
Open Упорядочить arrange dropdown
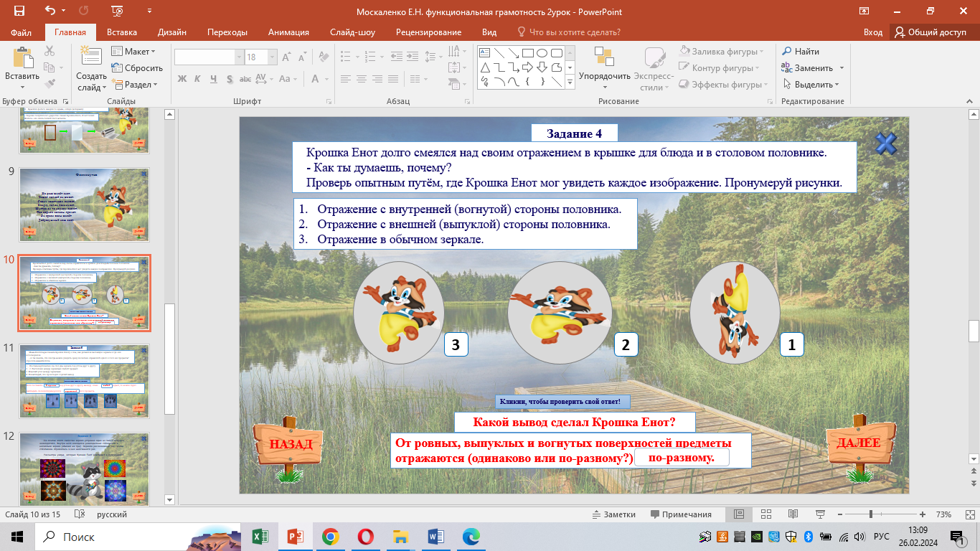[605, 67]
